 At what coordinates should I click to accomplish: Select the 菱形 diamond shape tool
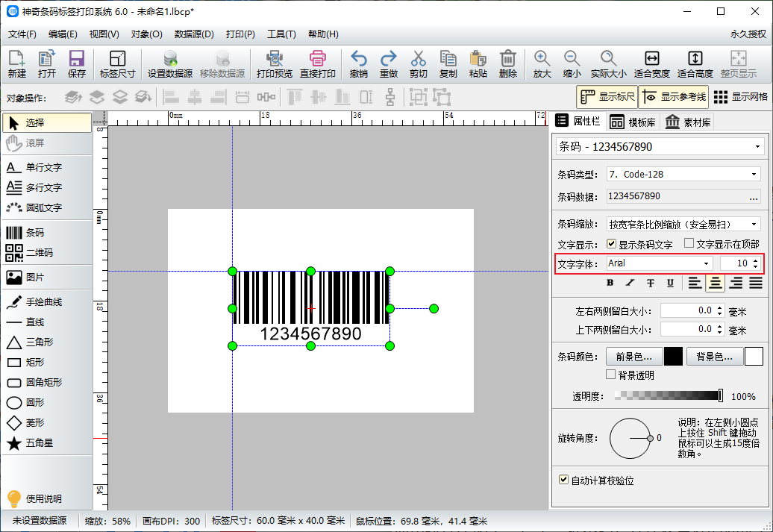coord(47,422)
